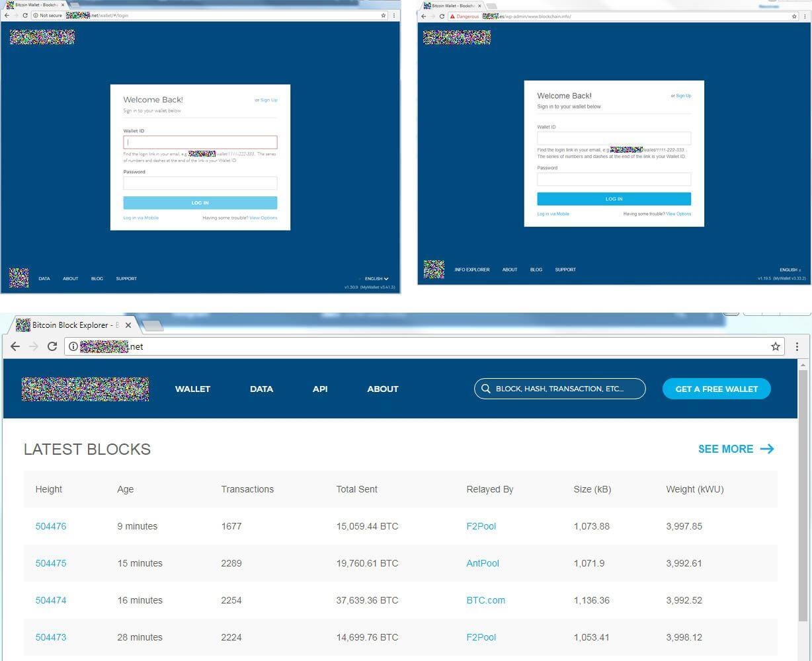Select Bitcoin Block Explorer browser tab
The width and height of the screenshot is (812, 661).
pos(74,325)
